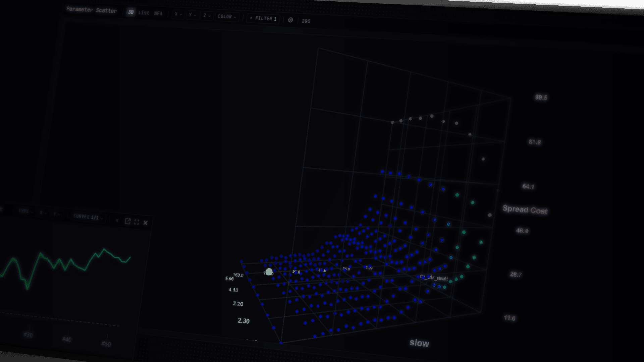Close the curves chart panel
This screenshot has height=362, width=644.
click(x=146, y=223)
